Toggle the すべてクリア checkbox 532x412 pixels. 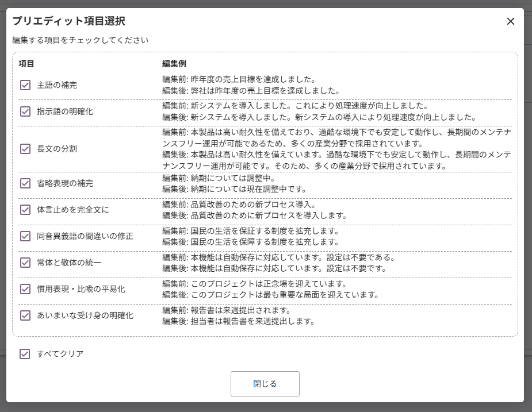pyautogui.click(x=24, y=353)
